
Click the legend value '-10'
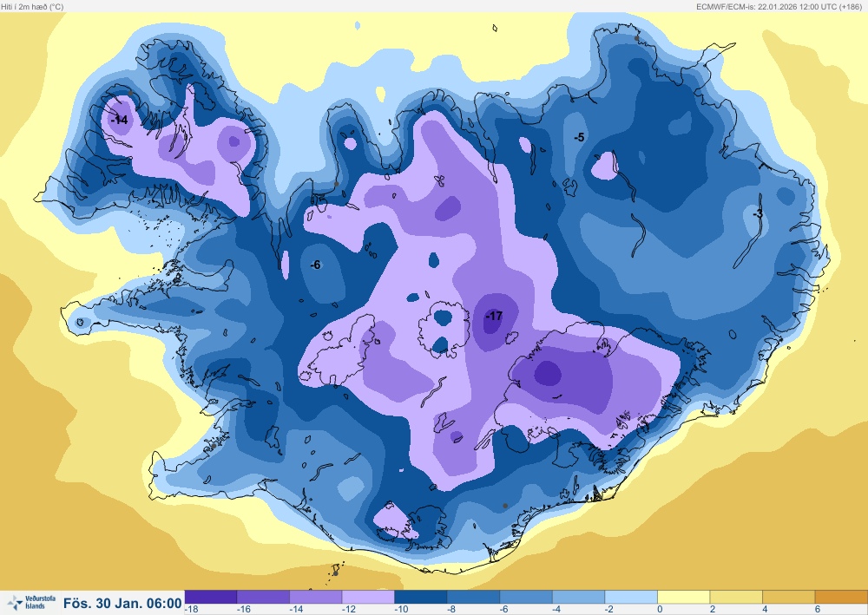point(401,610)
